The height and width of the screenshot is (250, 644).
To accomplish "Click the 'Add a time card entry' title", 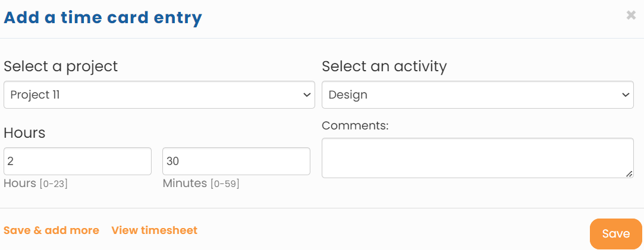I will coord(103,18).
